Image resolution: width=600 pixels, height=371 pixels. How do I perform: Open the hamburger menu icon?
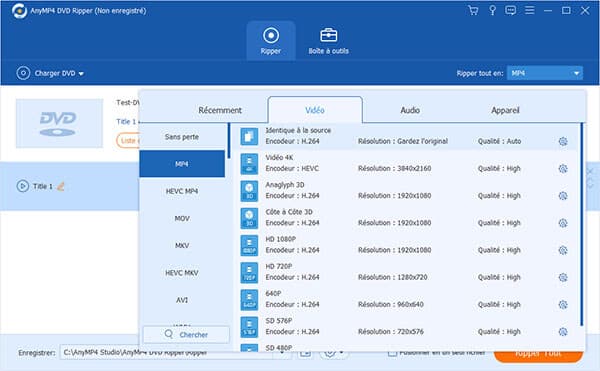pyautogui.click(x=530, y=10)
